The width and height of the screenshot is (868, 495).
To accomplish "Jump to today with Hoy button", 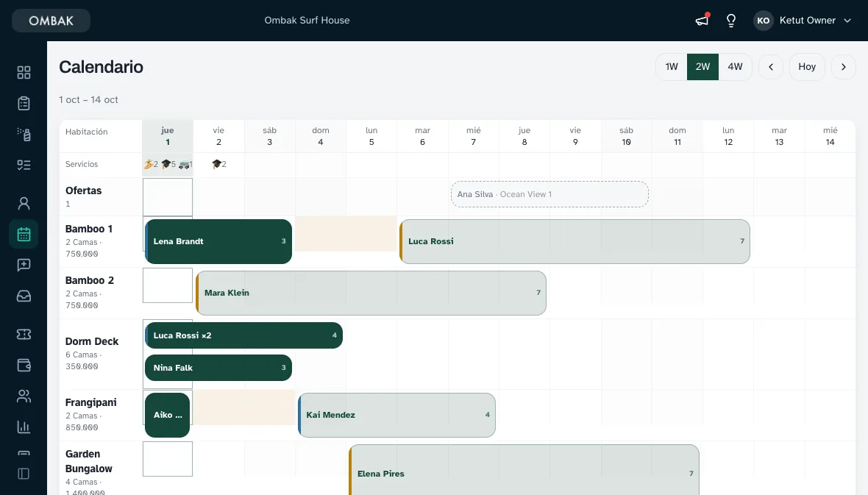I will 807,67.
